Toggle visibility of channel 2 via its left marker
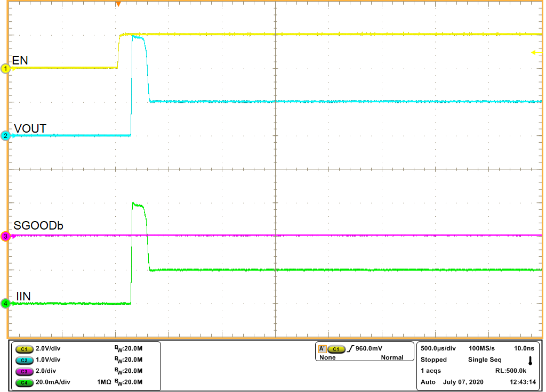Screen dimensions: 546x392 [x=4, y=135]
